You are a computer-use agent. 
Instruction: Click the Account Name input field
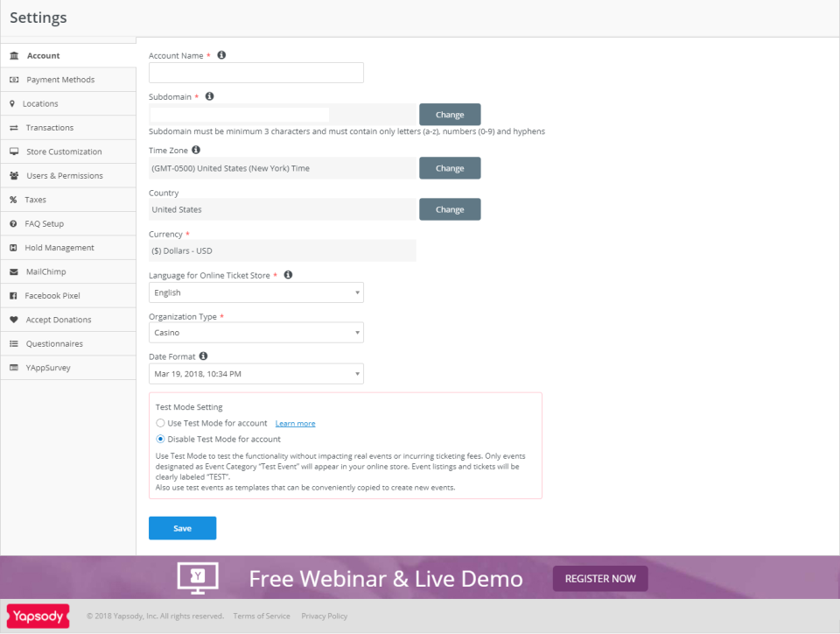pos(255,73)
